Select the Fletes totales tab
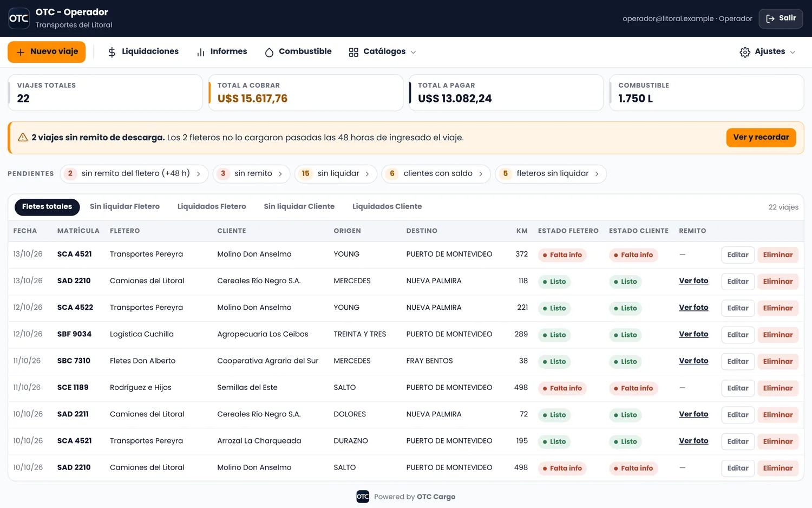 [47, 207]
